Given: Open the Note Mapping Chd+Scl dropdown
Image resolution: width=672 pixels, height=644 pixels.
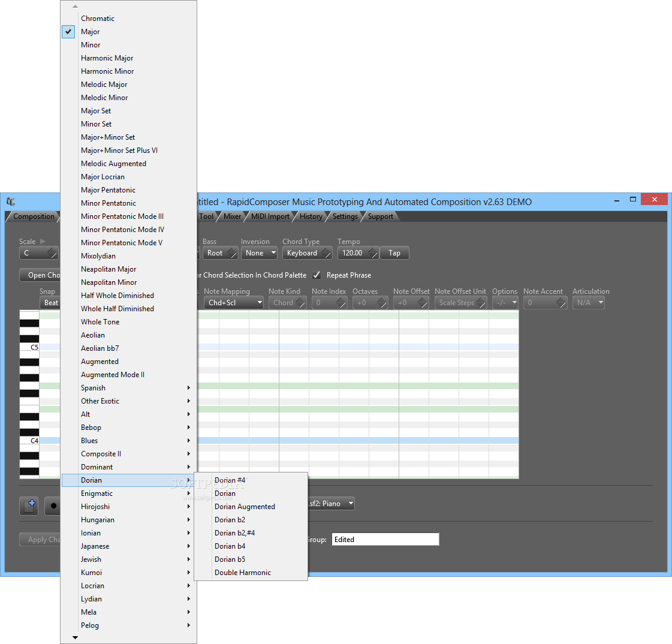Looking at the screenshot, I should point(234,303).
